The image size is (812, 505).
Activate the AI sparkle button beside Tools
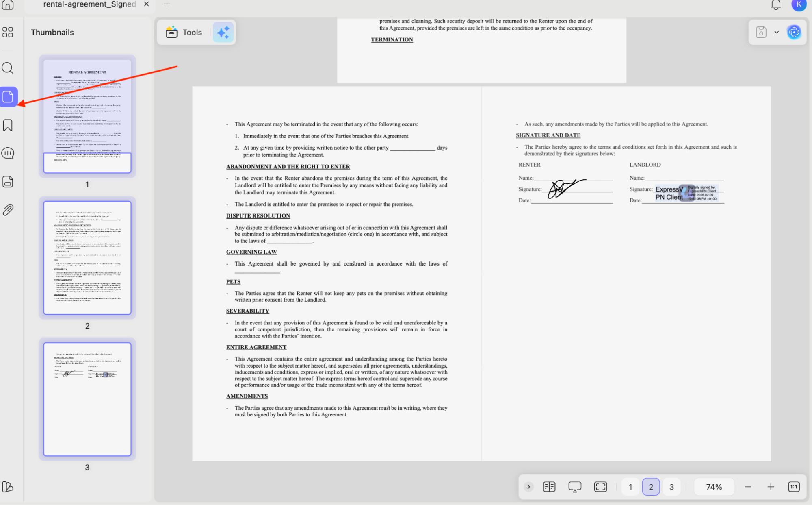223,32
